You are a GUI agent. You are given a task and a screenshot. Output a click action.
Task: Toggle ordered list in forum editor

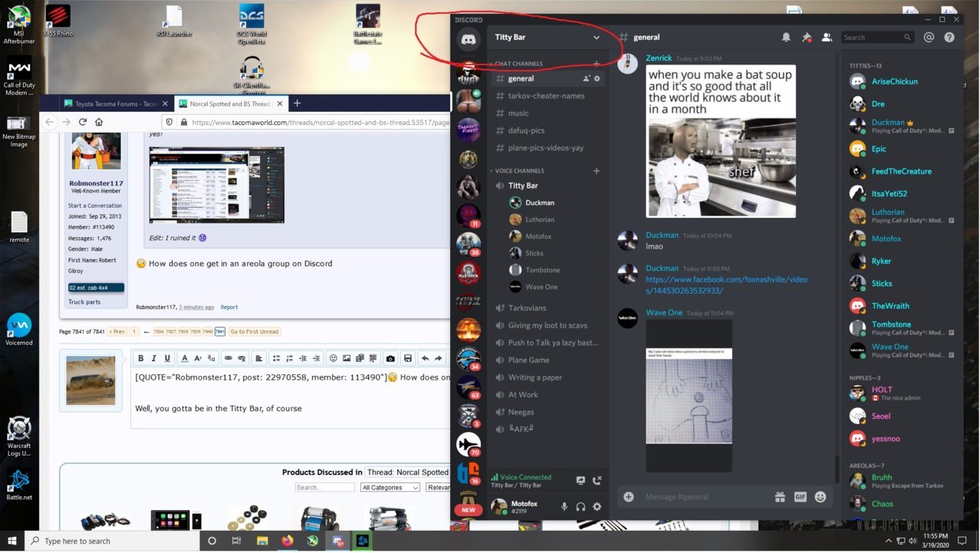click(x=289, y=358)
